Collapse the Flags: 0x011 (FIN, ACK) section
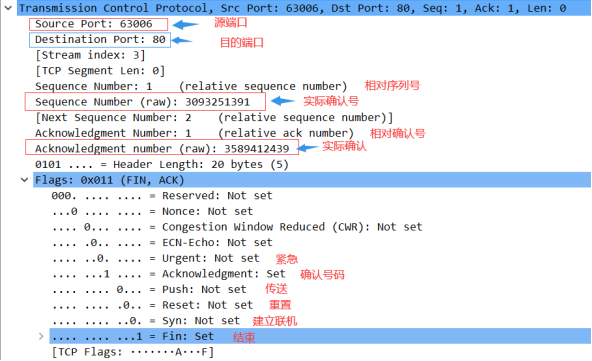The width and height of the screenshot is (592, 361). 25,180
